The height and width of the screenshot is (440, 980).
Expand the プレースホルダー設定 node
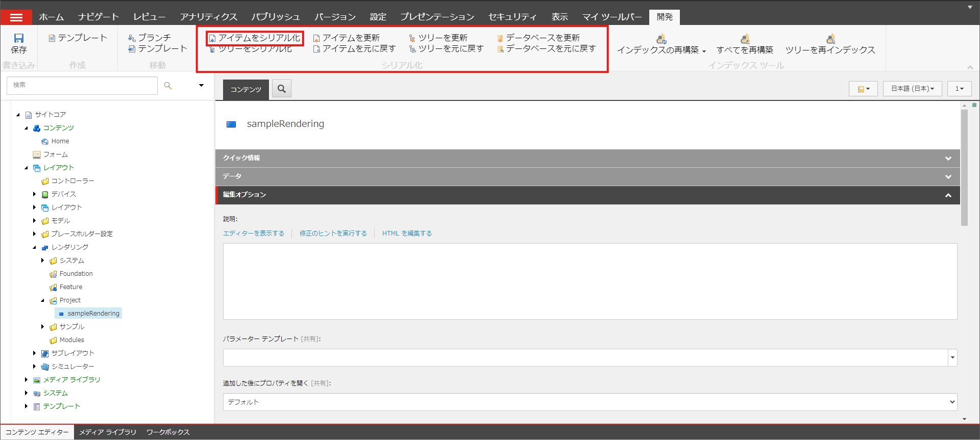[35, 234]
